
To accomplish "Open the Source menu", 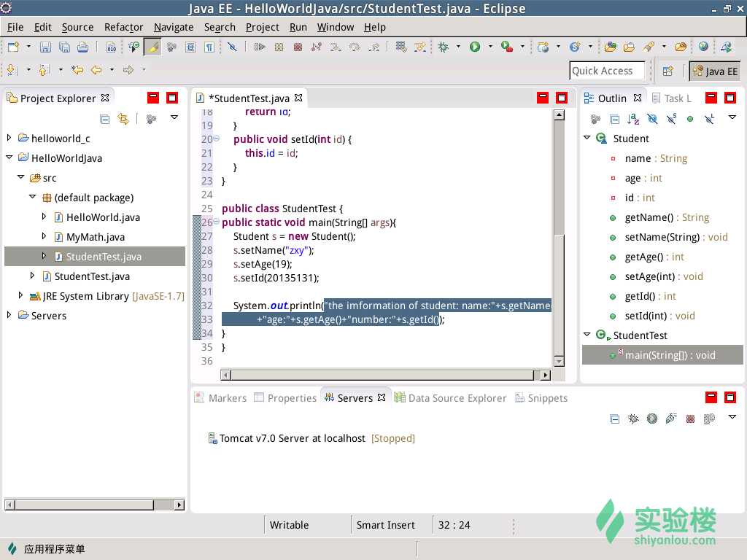I will 77,27.
